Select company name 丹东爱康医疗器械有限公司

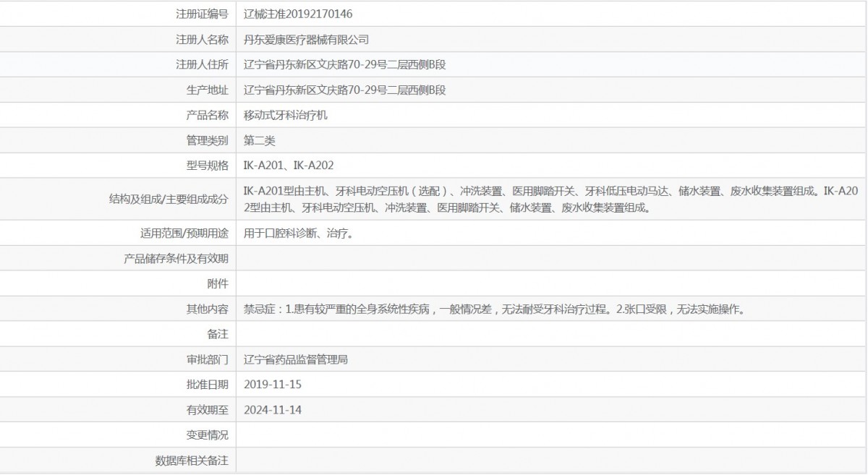point(307,40)
